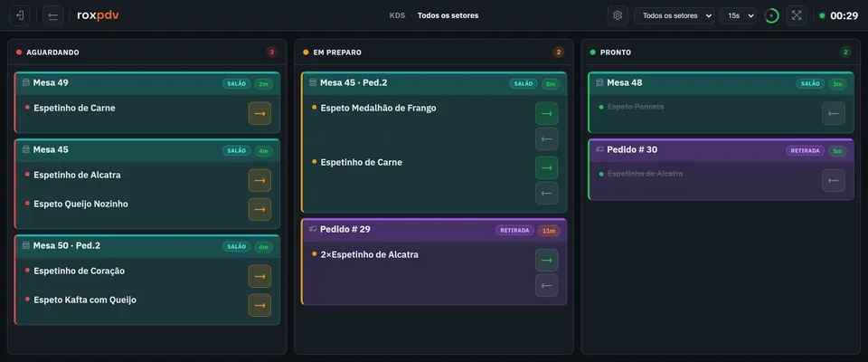868x362 pixels.
Task: Click the Mesa 49 card header
Action: coord(147,83)
